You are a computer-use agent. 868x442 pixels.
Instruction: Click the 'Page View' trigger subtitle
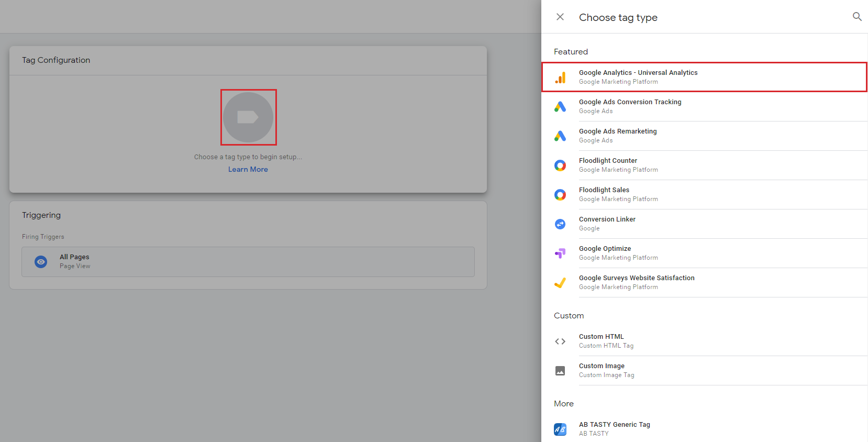click(75, 266)
